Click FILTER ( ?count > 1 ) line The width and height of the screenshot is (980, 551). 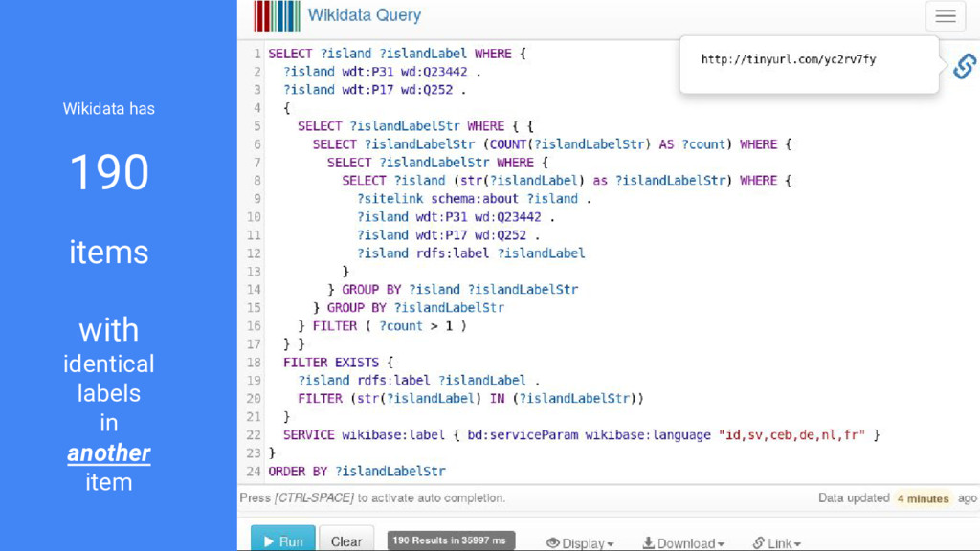(x=390, y=325)
